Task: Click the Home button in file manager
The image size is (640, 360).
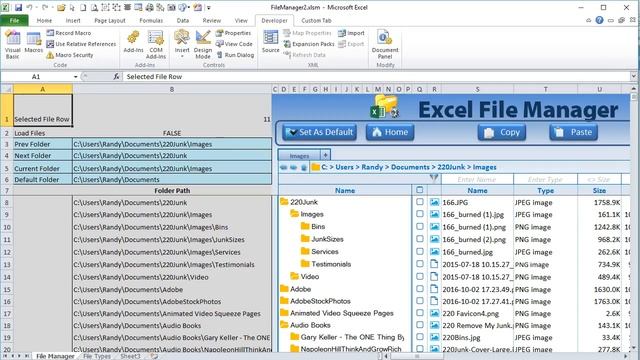Action: point(390,132)
